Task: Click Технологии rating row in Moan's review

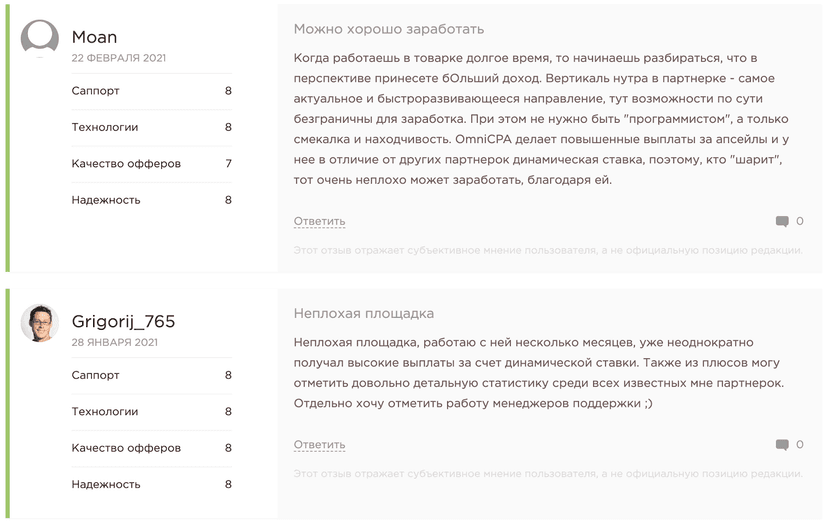Action: point(152,127)
